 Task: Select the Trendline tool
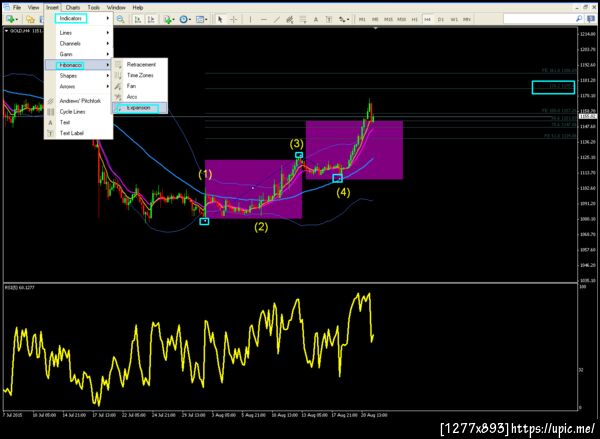(277, 19)
